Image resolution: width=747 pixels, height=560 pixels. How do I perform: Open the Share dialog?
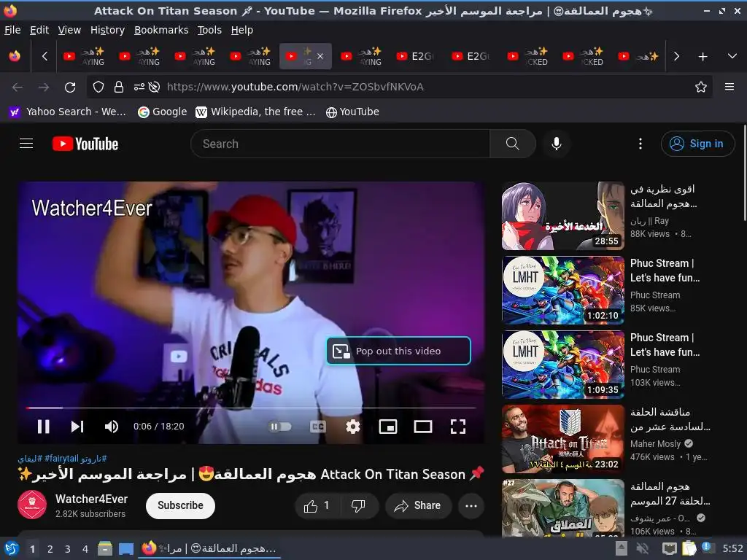(418, 506)
